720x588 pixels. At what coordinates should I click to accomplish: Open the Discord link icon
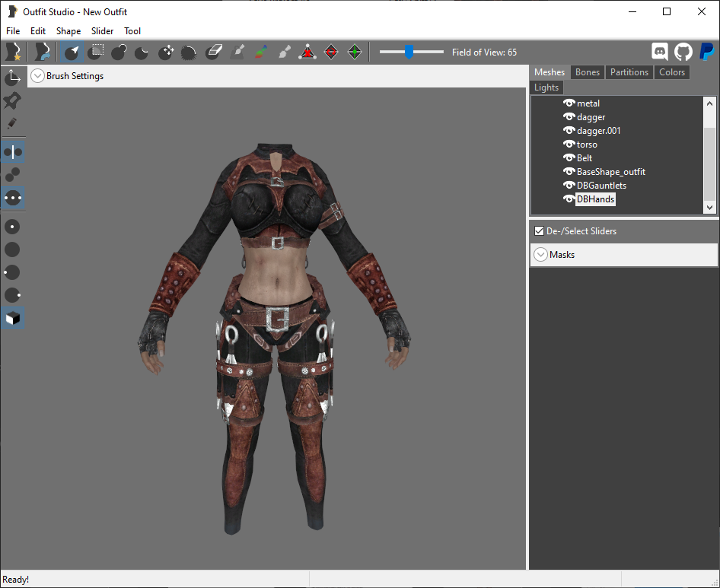659,52
